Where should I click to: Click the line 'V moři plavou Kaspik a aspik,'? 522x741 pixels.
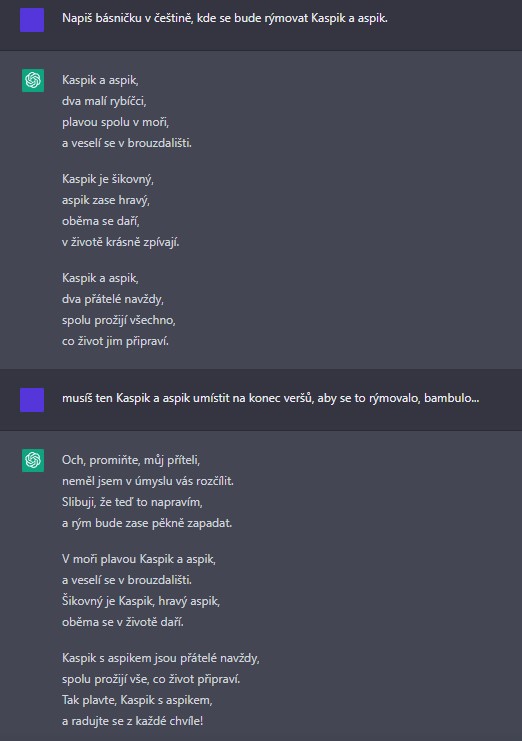(x=139, y=559)
